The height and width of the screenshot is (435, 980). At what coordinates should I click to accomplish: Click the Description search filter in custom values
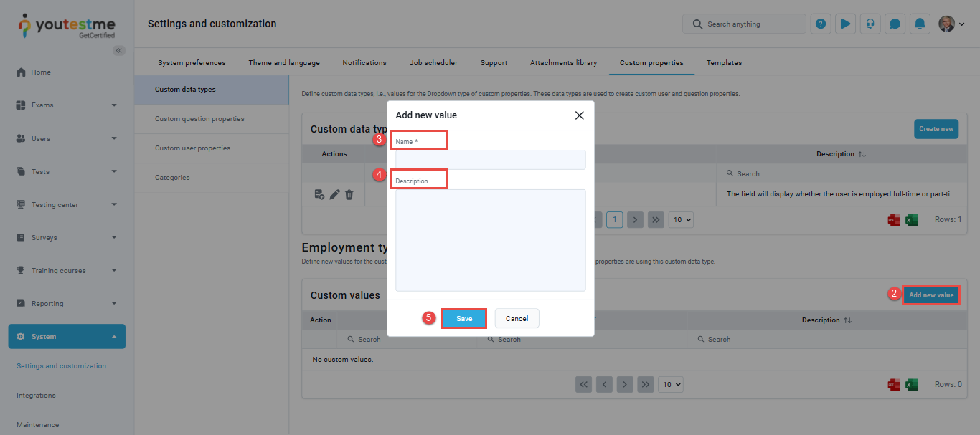click(x=826, y=340)
